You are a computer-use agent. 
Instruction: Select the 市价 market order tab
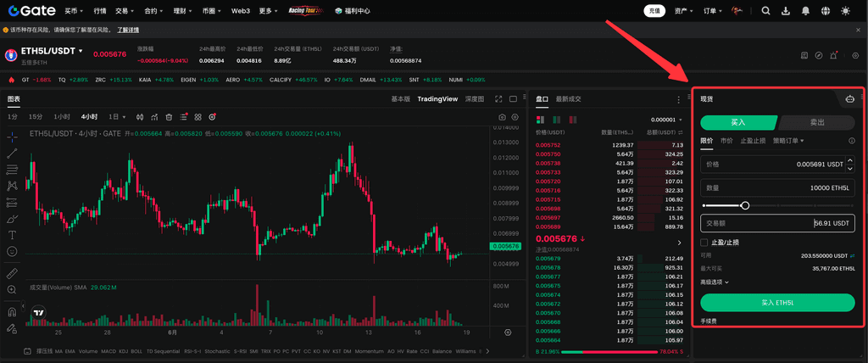pos(726,141)
